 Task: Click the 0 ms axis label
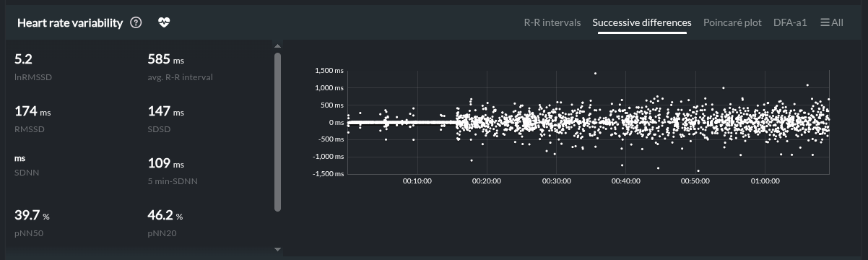337,122
